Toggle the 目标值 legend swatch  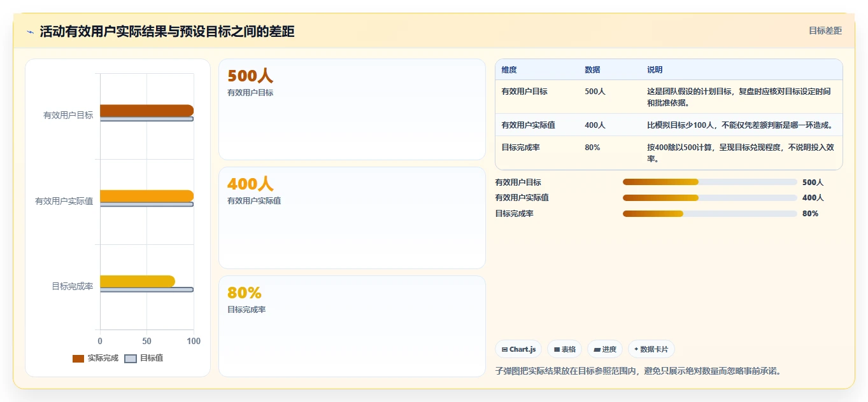(x=131, y=359)
